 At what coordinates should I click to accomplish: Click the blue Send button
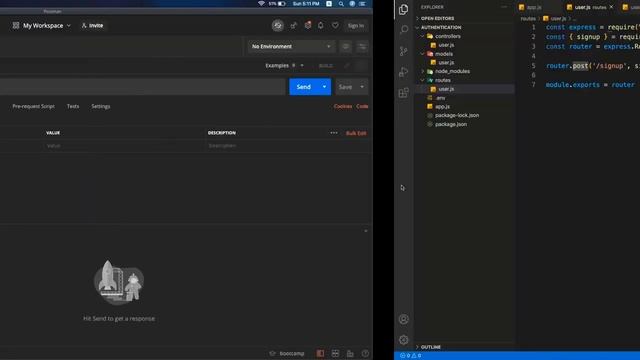point(304,87)
